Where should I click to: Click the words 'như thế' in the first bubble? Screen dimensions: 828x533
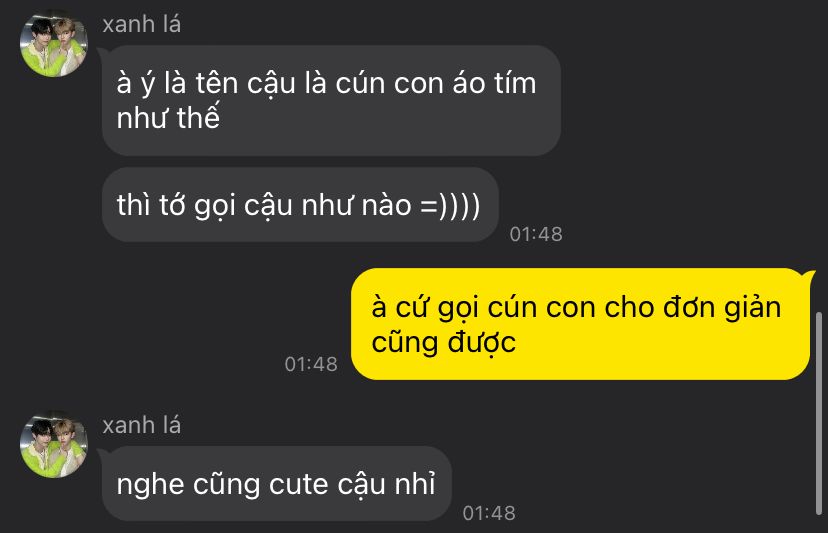168,117
